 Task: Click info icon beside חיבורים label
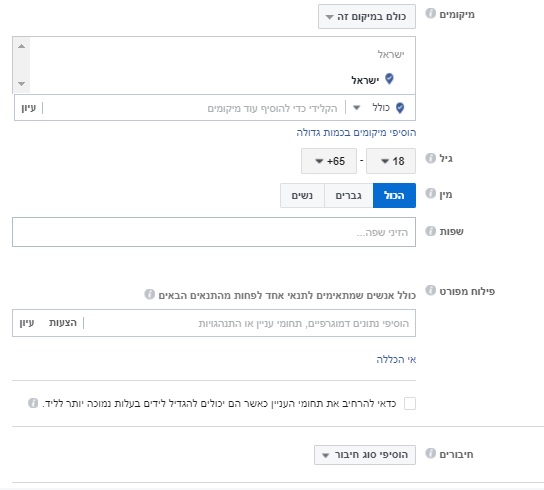(430, 453)
